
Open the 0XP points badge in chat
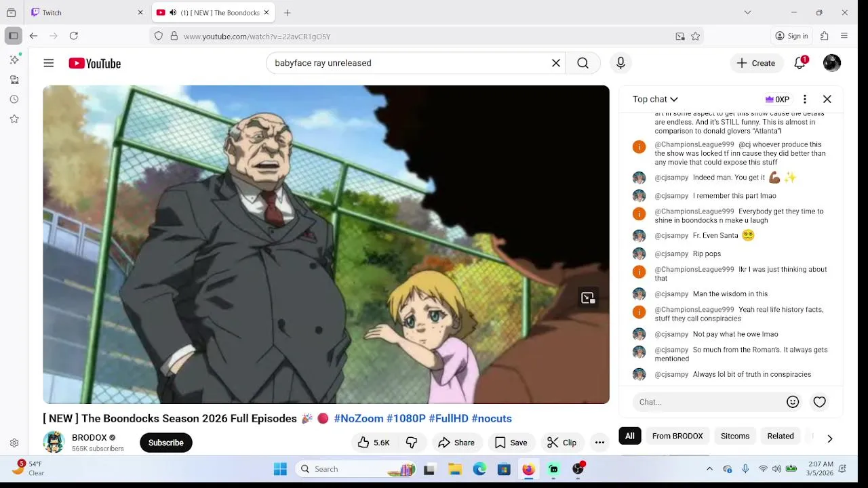[777, 99]
